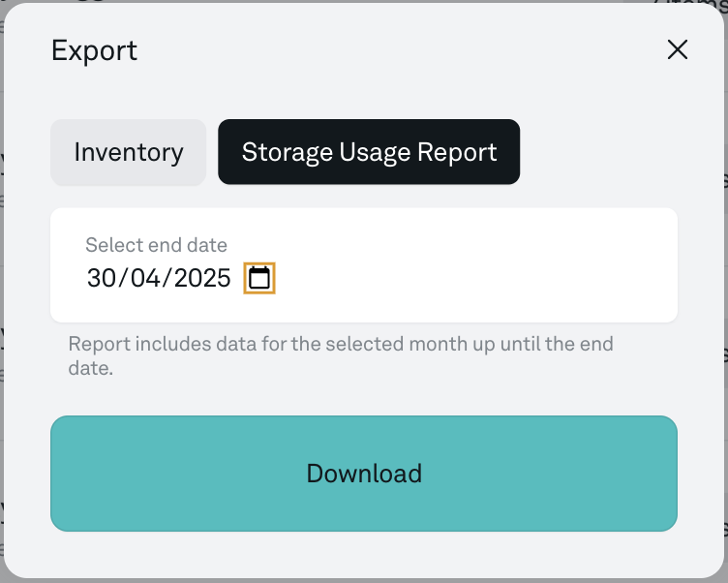Image resolution: width=728 pixels, height=583 pixels.
Task: Start the storage report download
Action: [364, 474]
